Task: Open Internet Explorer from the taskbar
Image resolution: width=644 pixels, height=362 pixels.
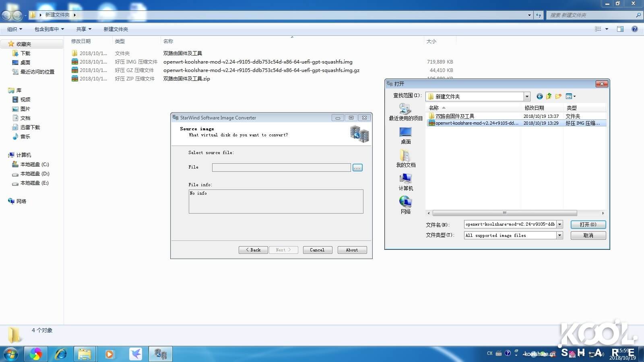Action: [61, 354]
